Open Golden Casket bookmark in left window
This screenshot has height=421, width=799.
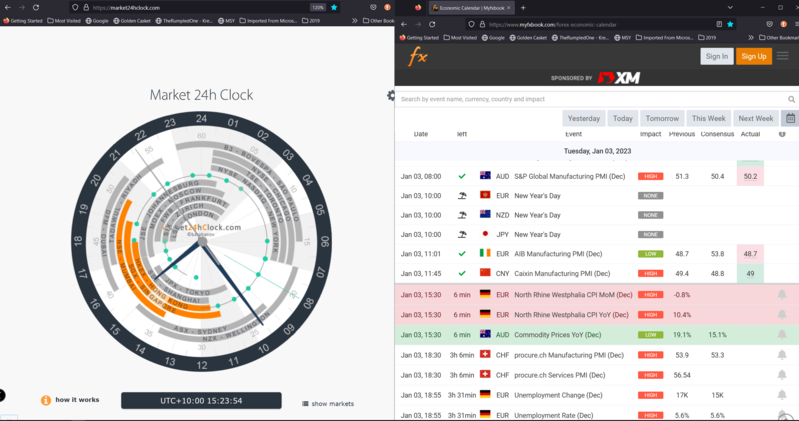(x=132, y=21)
